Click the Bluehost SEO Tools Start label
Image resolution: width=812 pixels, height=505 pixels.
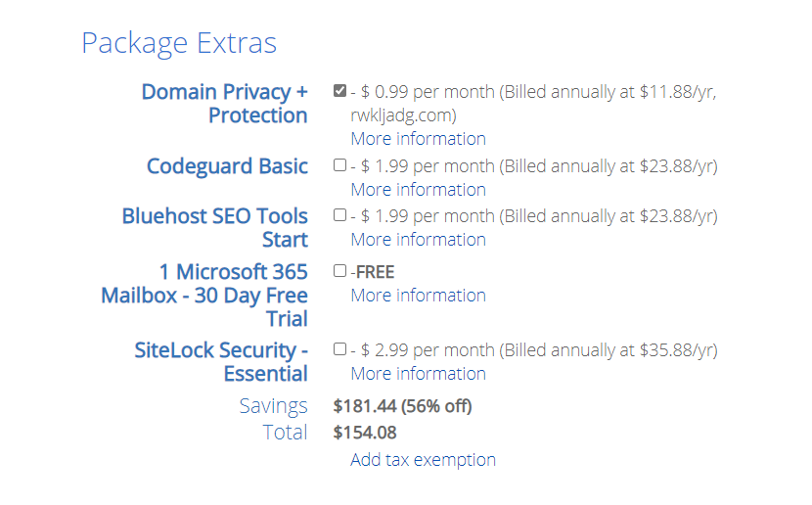(x=214, y=228)
